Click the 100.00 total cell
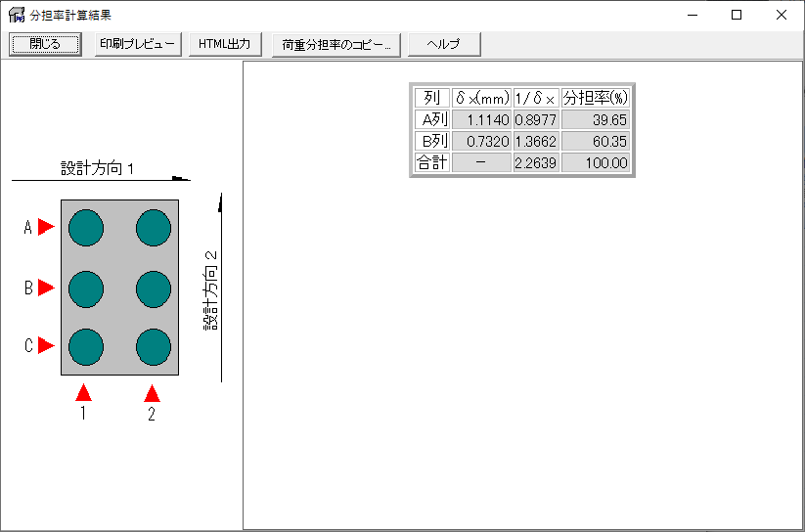This screenshot has width=805, height=532. (596, 162)
